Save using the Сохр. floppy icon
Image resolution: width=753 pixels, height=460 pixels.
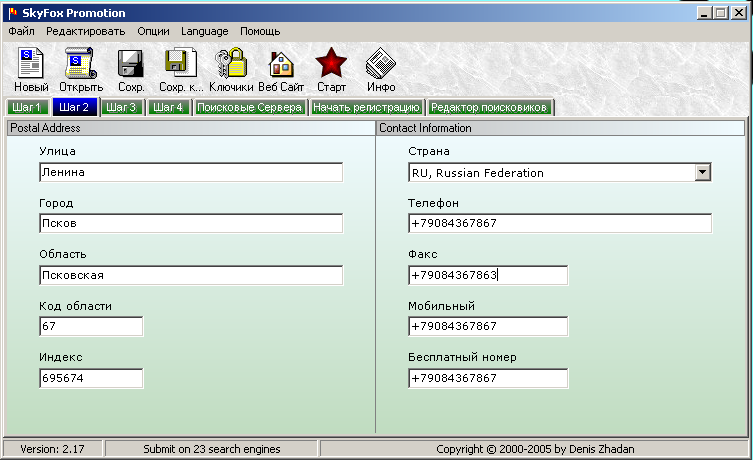coord(131,63)
